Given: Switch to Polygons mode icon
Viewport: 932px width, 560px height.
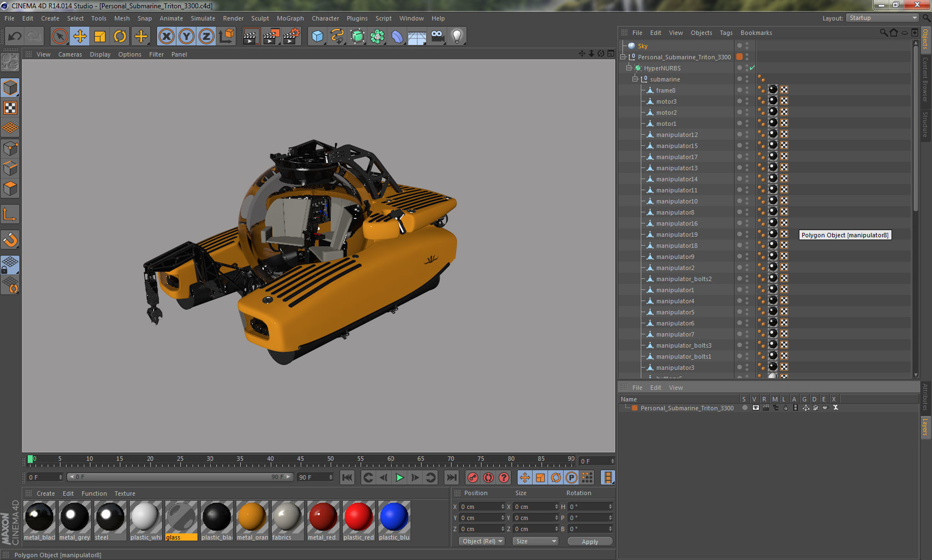Looking at the screenshot, I should point(11,189).
